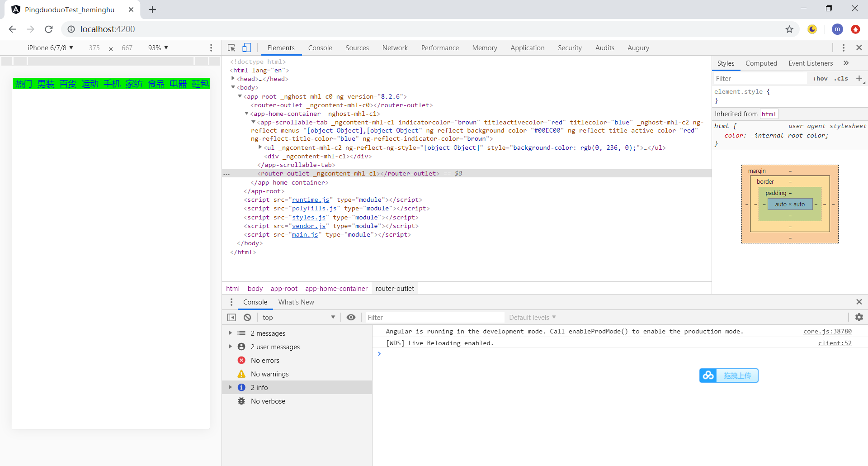Open device toolbar more options menu
The width and height of the screenshot is (868, 466).
[x=211, y=48]
